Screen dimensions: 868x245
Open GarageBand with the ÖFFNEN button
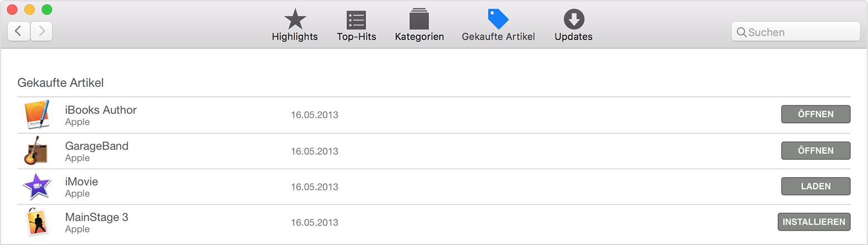click(x=816, y=150)
